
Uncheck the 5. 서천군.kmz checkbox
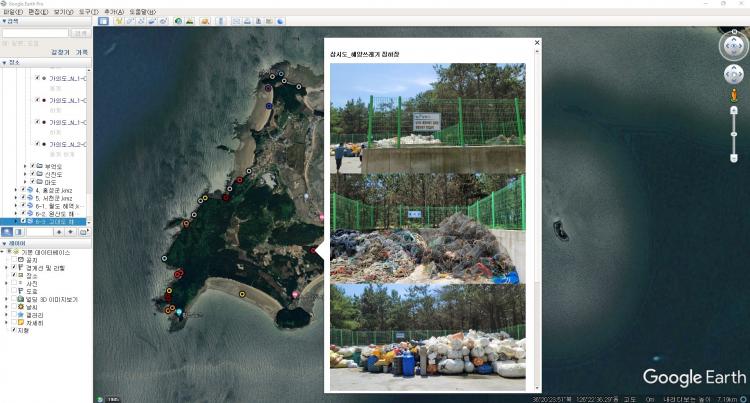(x=23, y=197)
